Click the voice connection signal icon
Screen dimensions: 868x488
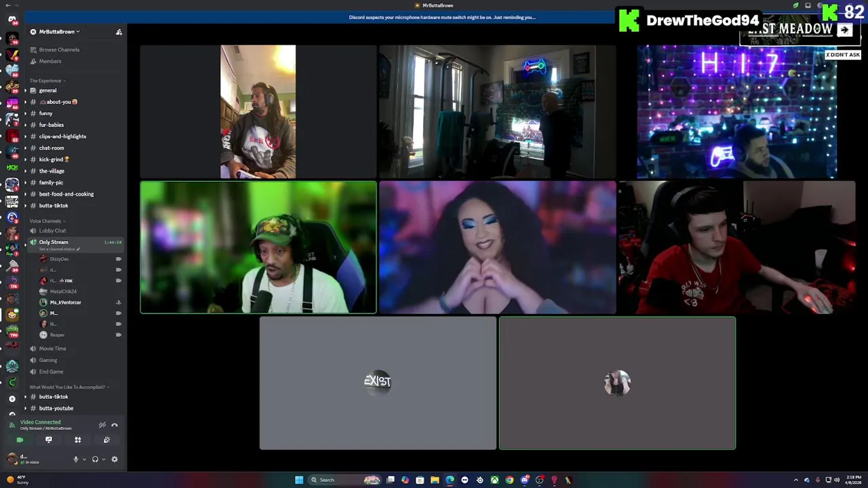coord(12,425)
